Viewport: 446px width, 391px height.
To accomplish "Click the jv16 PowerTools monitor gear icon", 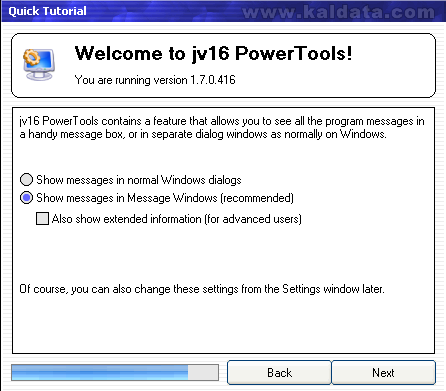I will pyautogui.click(x=39, y=64).
